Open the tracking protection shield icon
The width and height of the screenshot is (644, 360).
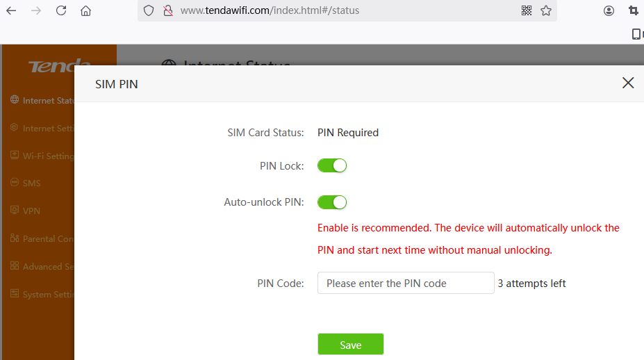(x=149, y=10)
